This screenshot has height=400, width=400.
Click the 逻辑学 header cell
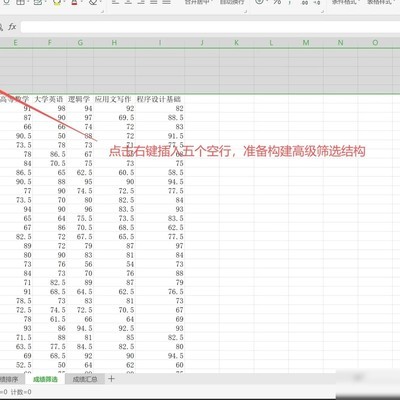79,99
